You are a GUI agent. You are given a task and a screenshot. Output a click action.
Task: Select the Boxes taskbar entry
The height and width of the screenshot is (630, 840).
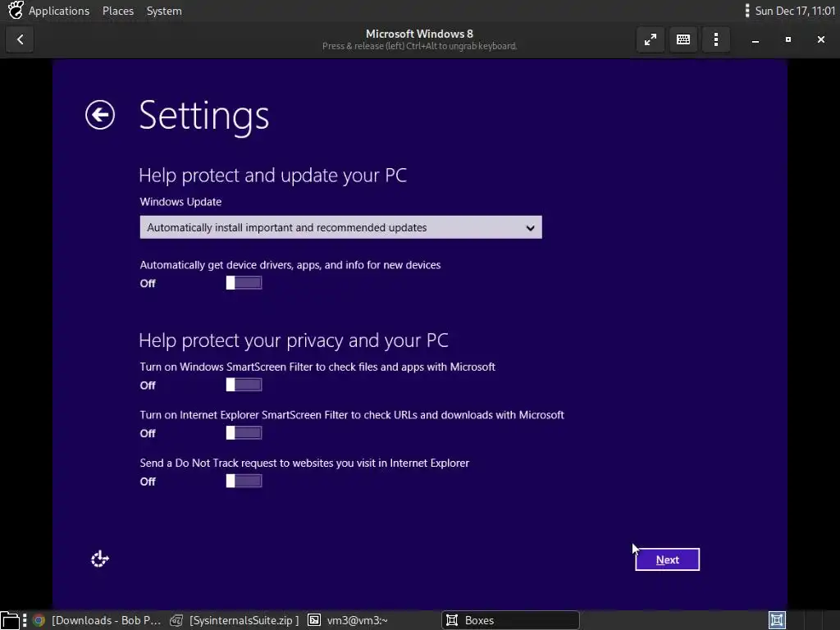tap(510, 620)
